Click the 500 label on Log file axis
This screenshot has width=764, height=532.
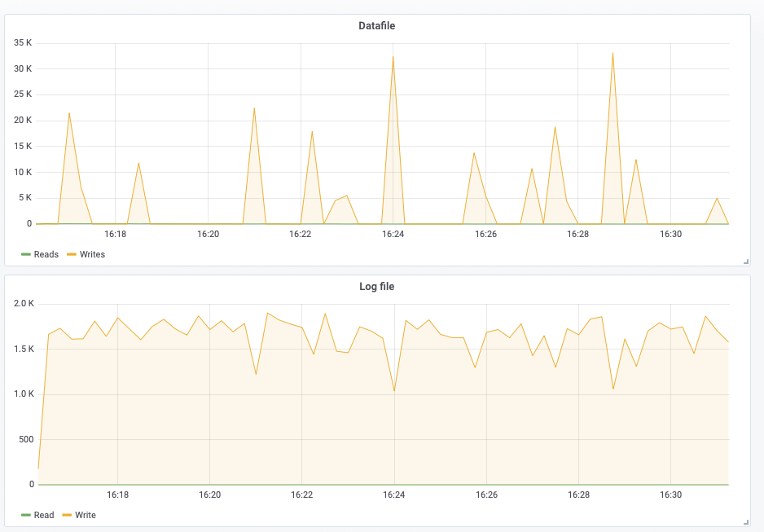point(26,439)
